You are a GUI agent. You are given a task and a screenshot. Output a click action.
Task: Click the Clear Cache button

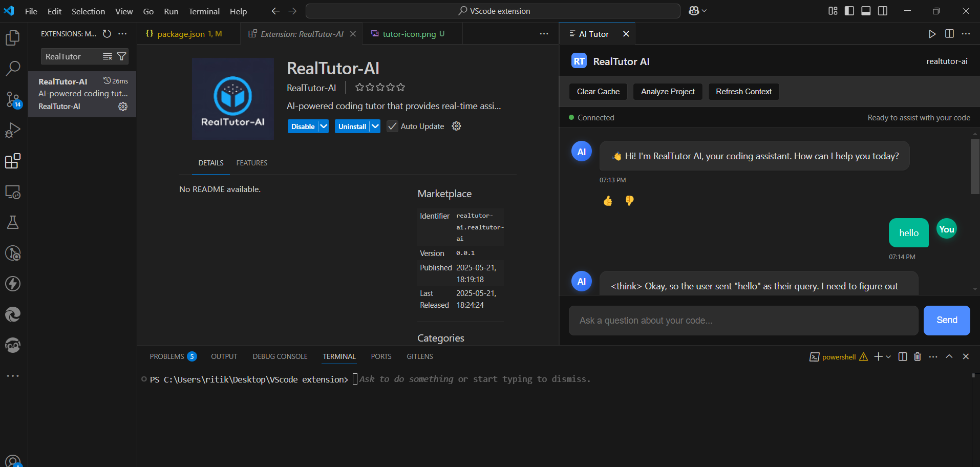coord(598,92)
